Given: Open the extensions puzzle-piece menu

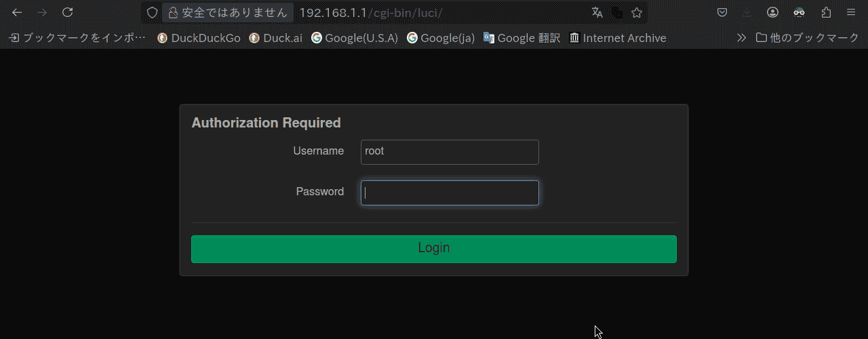Looking at the screenshot, I should 825,12.
